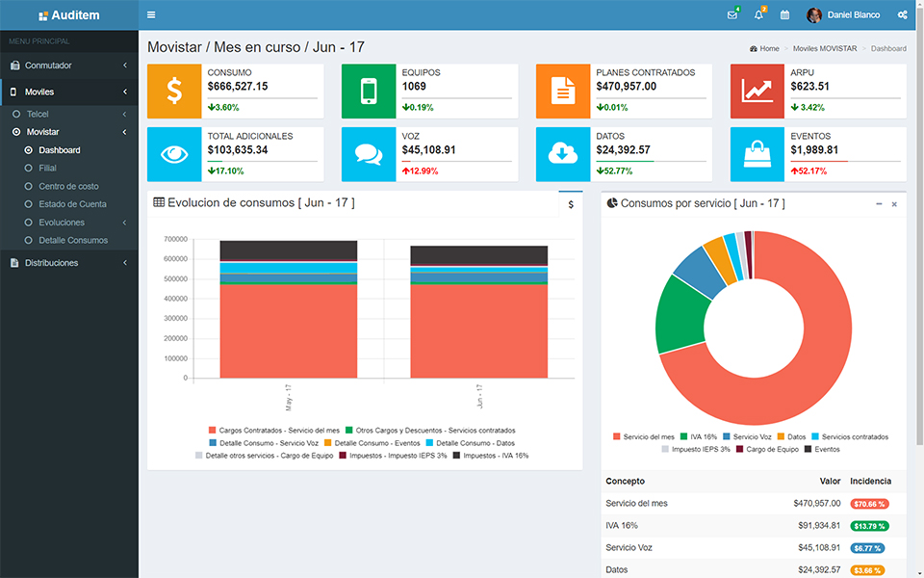
Task: Open Daniel Blanco user name menu
Action: point(854,15)
